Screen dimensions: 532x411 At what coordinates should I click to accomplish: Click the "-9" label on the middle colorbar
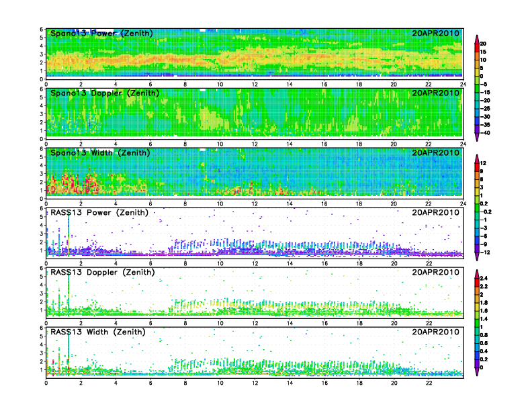click(x=484, y=244)
